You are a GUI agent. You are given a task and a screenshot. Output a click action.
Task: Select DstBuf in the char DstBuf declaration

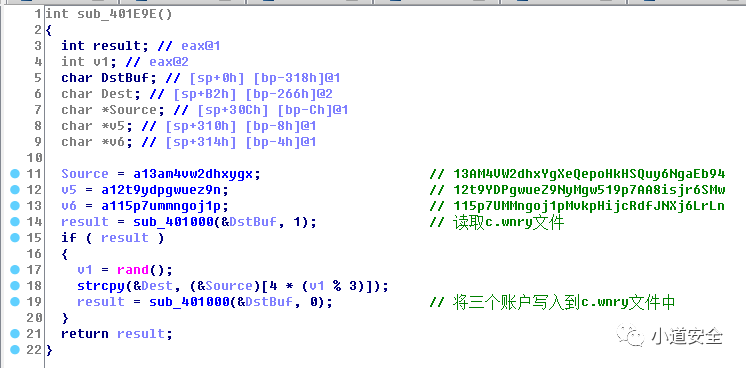click(x=125, y=78)
